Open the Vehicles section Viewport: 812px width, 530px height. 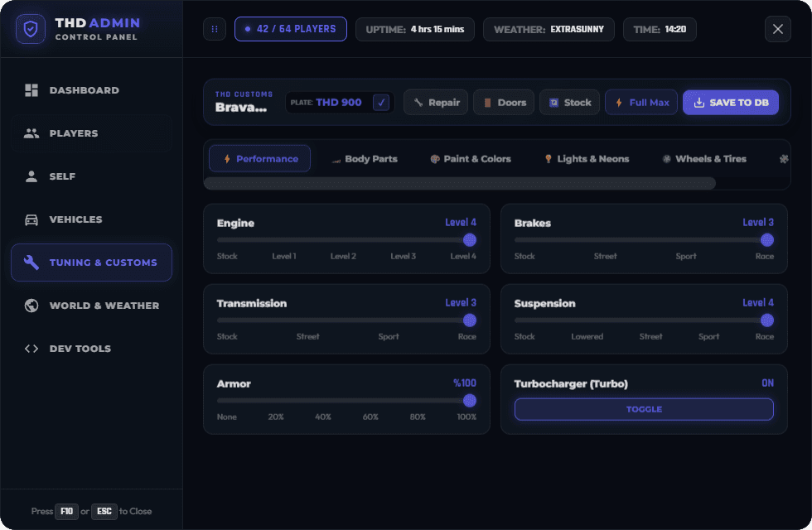click(x=92, y=219)
